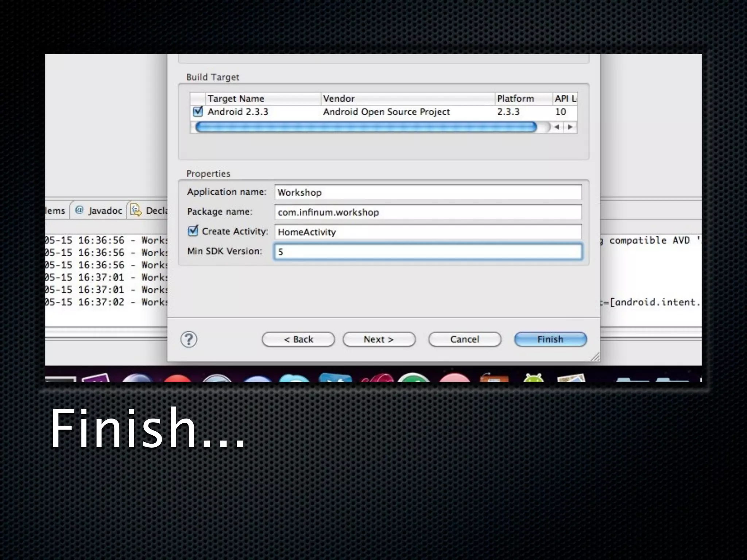Switch to the Javadoc tab in Eclipse
This screenshot has width=747, height=560.
98,210
